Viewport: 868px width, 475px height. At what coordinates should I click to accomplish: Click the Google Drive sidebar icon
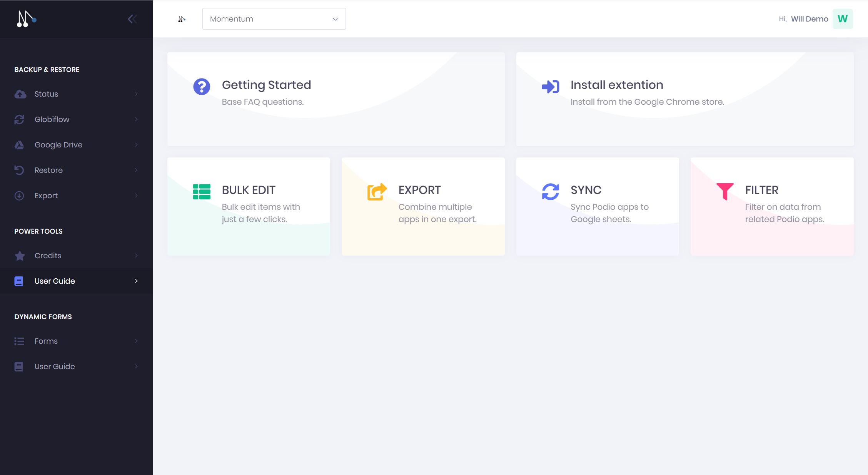tap(19, 145)
